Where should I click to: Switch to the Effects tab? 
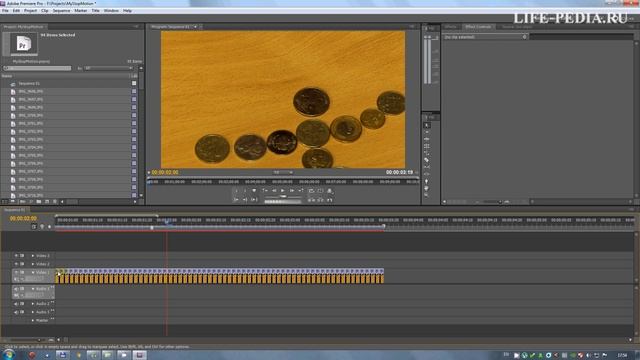click(451, 27)
